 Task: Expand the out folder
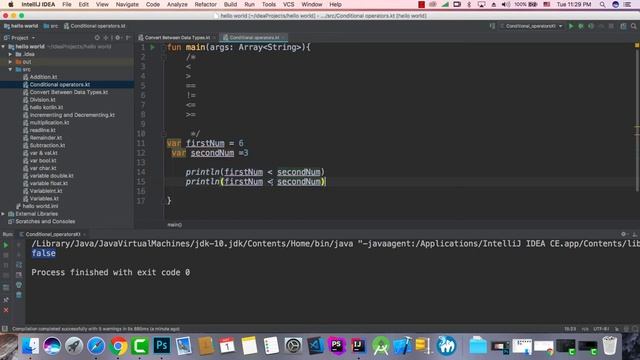[11, 62]
